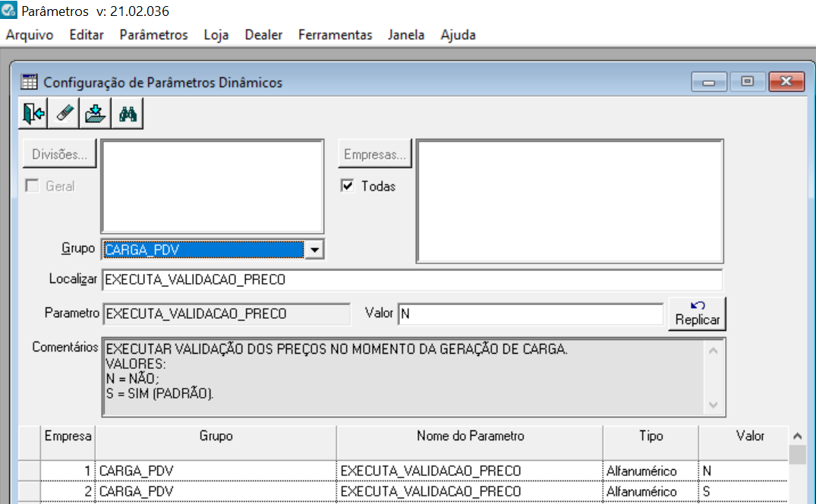Viewport: 816px width, 504px height.
Task: Select row selector for Empresa 2
Action: point(30,492)
